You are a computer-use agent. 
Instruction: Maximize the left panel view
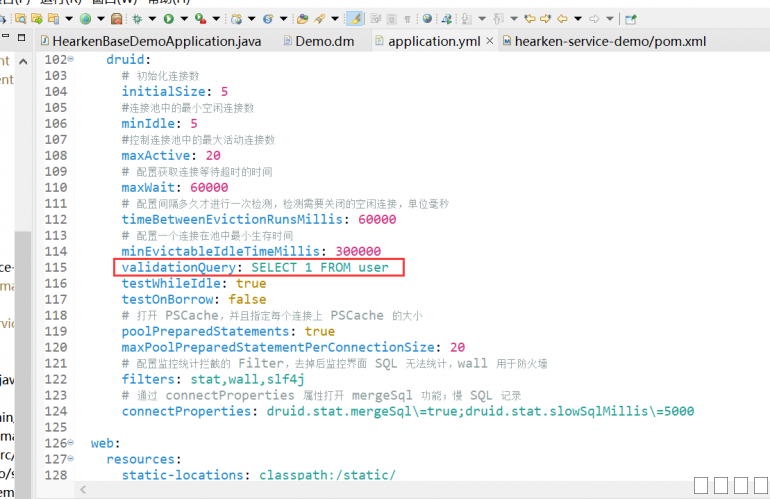click(x=10, y=40)
